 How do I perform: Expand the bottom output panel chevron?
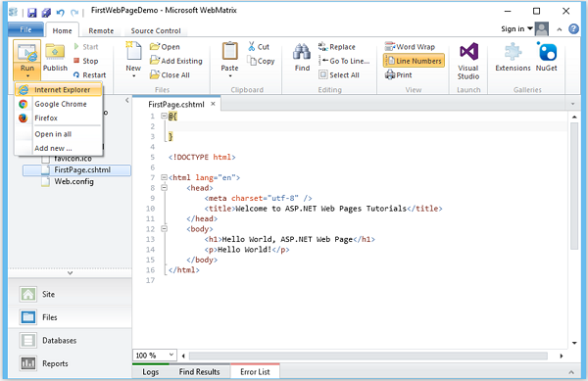(x=571, y=372)
